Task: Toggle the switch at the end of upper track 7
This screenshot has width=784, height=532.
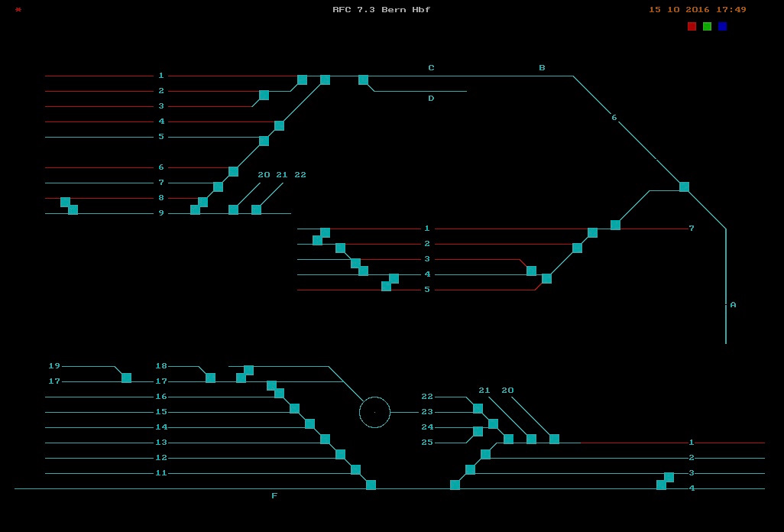Action: click(x=218, y=187)
